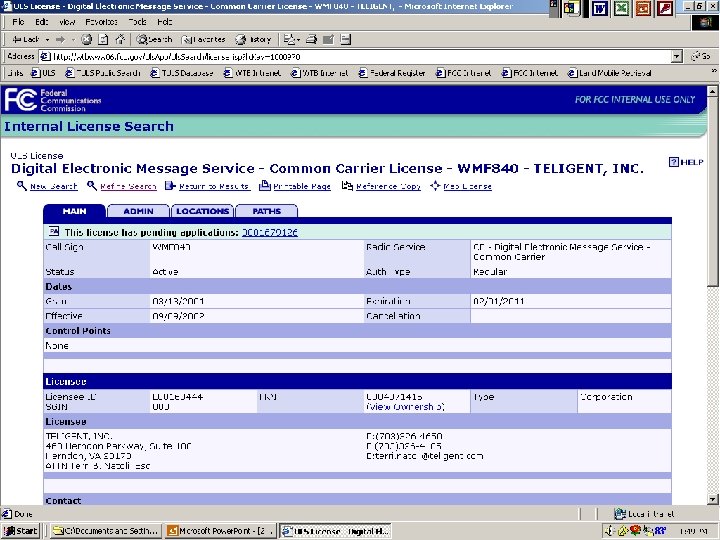
Task: Open the Reference Copy link
Action: 381,186
